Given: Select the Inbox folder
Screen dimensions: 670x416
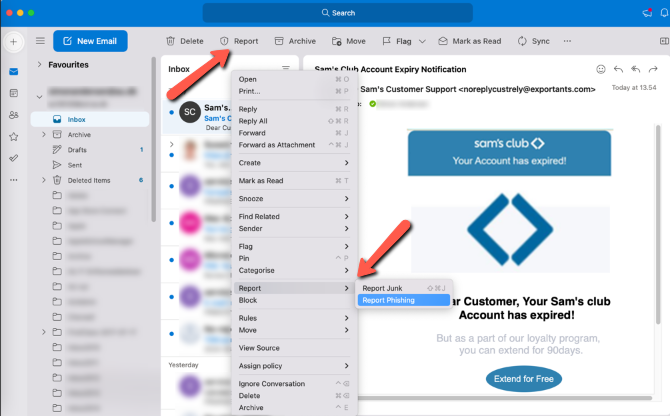Looking at the screenshot, I should (90, 119).
